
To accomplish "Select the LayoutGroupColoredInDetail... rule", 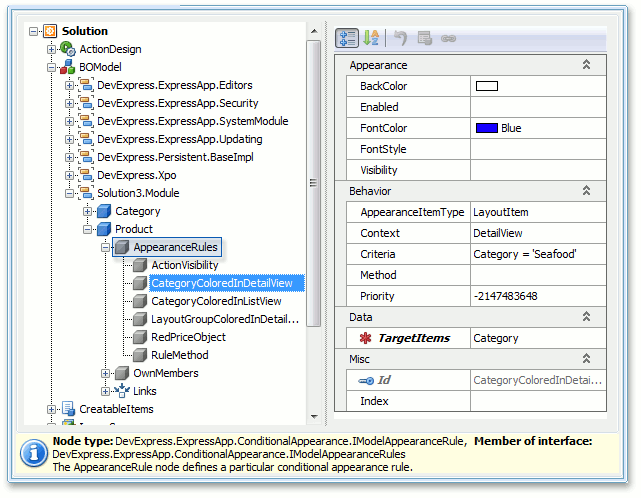I will [225, 319].
